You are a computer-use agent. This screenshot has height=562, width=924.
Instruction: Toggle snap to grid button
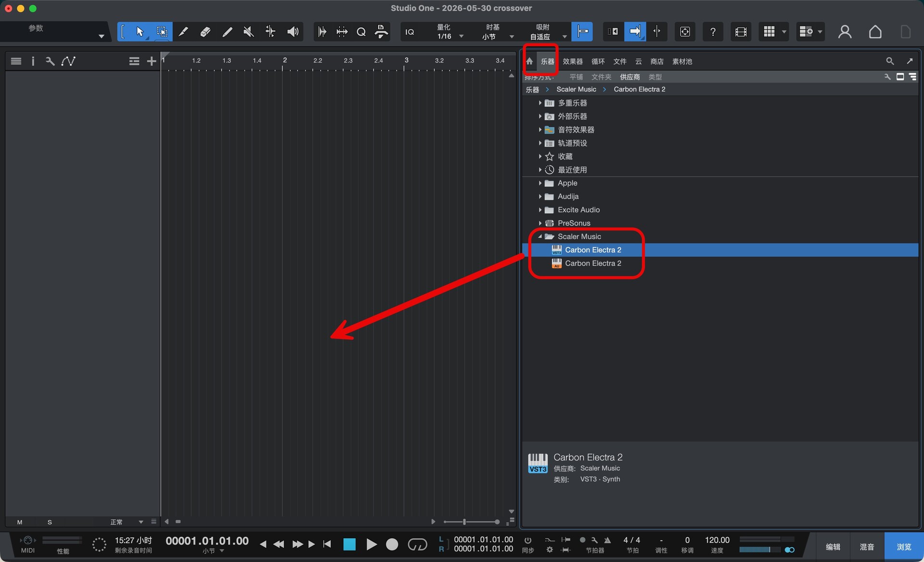coord(582,32)
